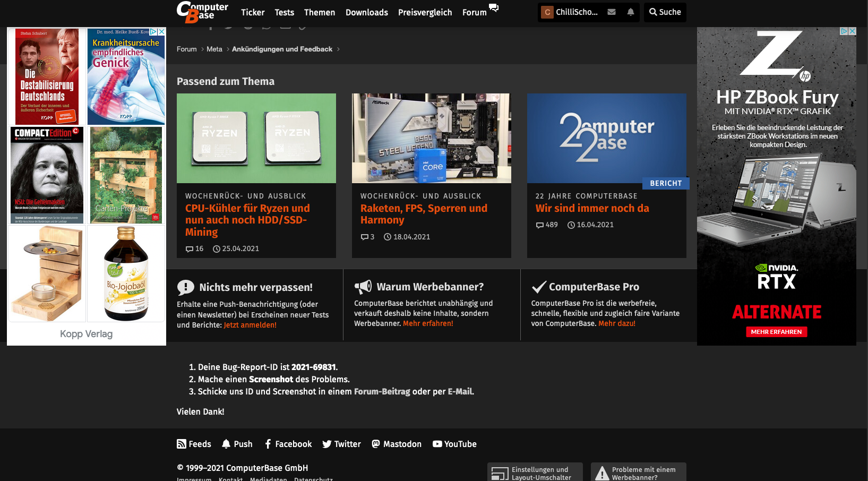Open the Preisvergleich menu item

tap(425, 12)
